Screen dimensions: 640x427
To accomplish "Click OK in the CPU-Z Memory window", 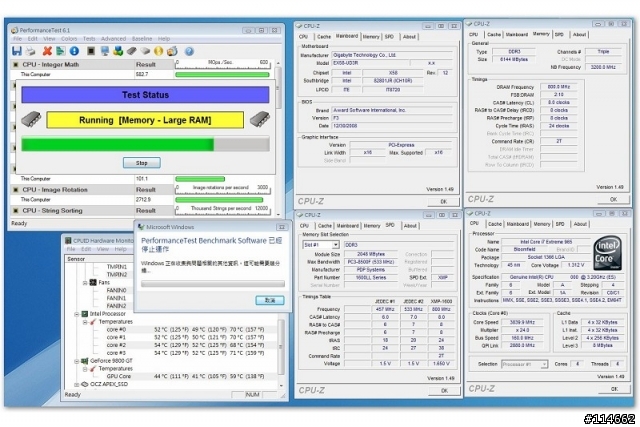I will pyautogui.click(x=613, y=200).
